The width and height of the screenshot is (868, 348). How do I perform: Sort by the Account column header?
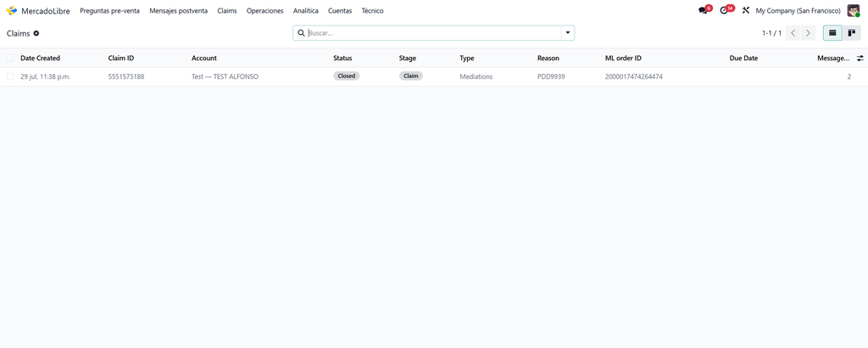(x=204, y=59)
